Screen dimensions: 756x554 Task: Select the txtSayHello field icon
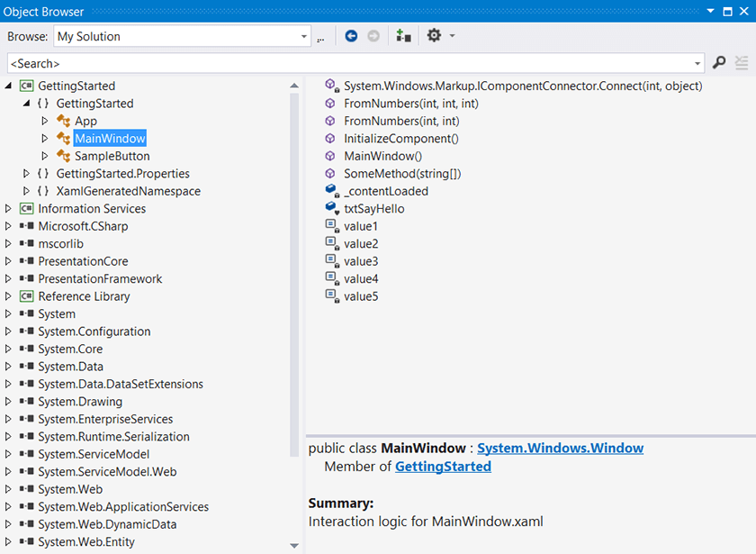click(x=332, y=208)
